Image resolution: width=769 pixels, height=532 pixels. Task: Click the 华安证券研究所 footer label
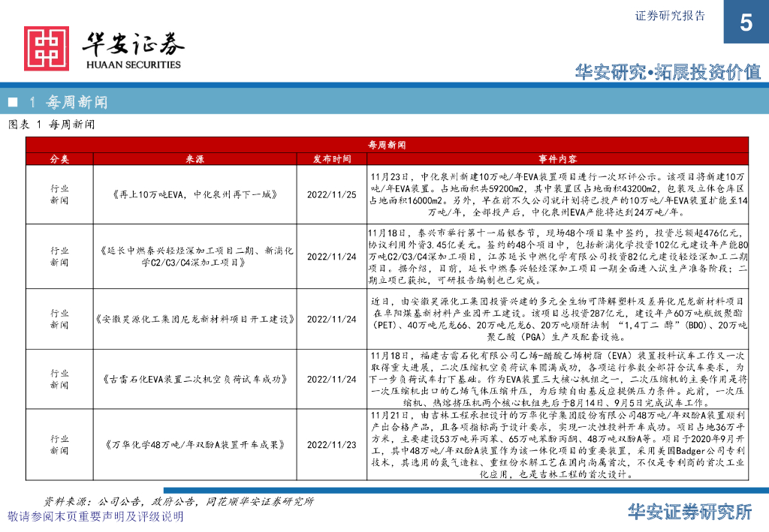[x=689, y=512]
